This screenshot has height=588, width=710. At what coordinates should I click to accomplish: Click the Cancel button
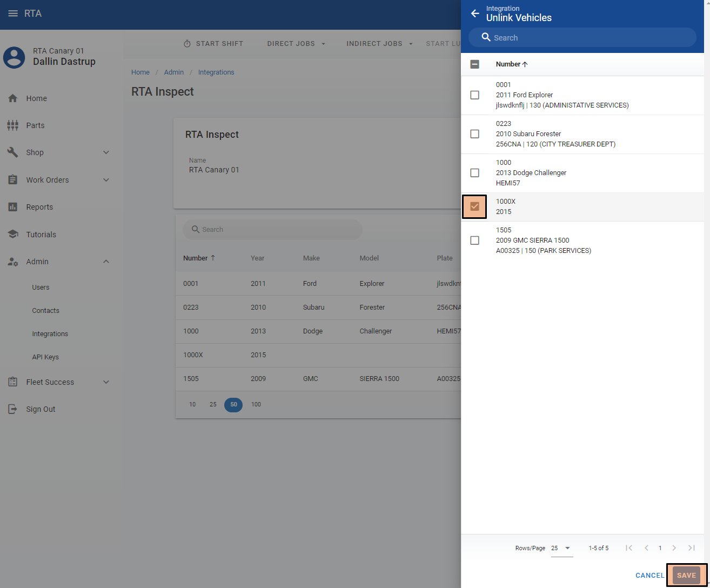649,576
